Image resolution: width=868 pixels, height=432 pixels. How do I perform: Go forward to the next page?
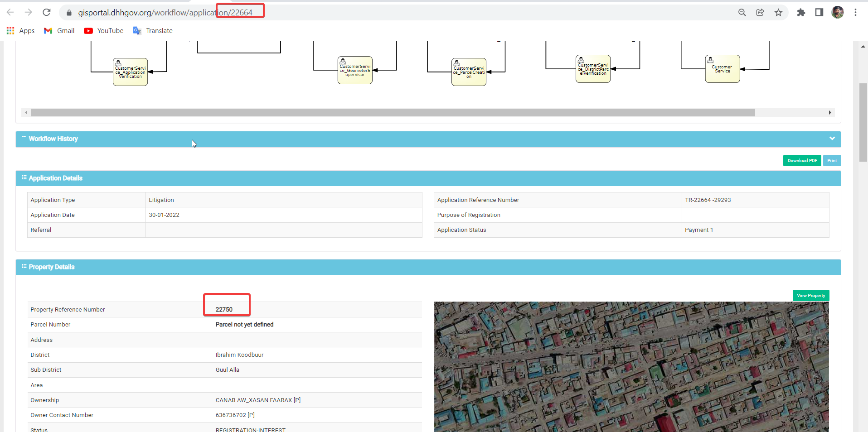coord(28,12)
